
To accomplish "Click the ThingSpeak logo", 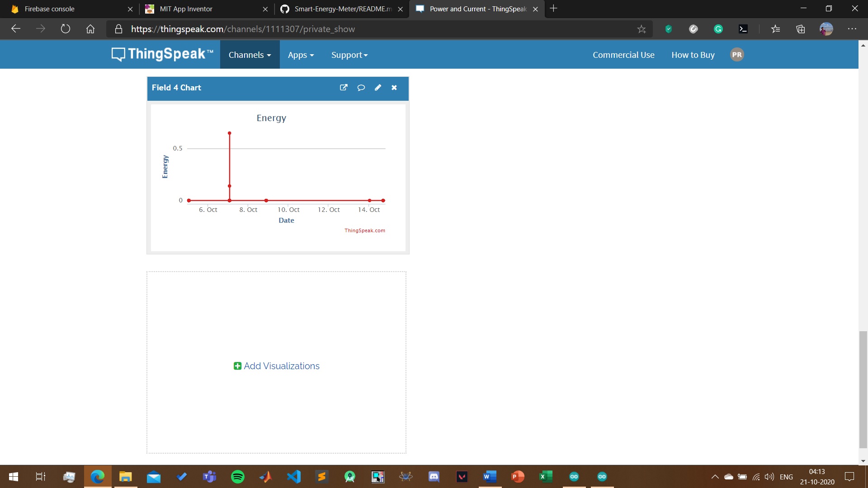I will point(162,54).
